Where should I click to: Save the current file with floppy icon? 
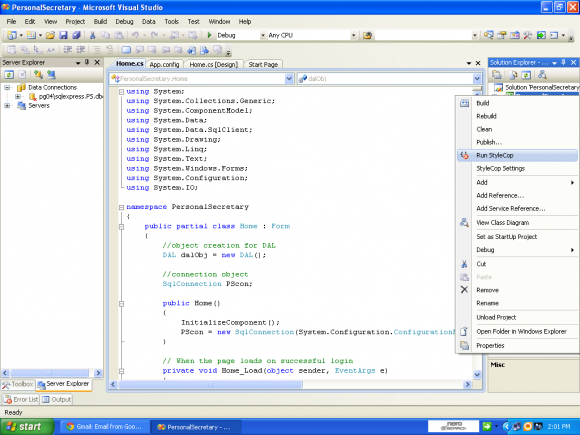[63, 35]
